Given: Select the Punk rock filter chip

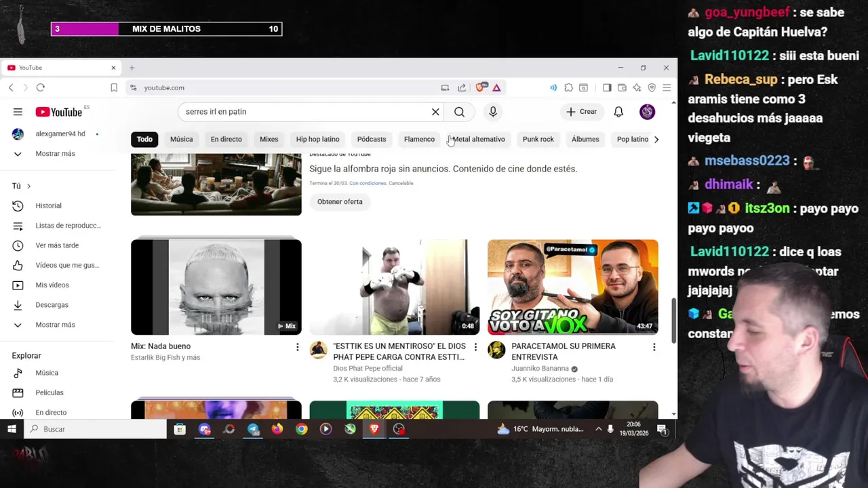Looking at the screenshot, I should (538, 139).
